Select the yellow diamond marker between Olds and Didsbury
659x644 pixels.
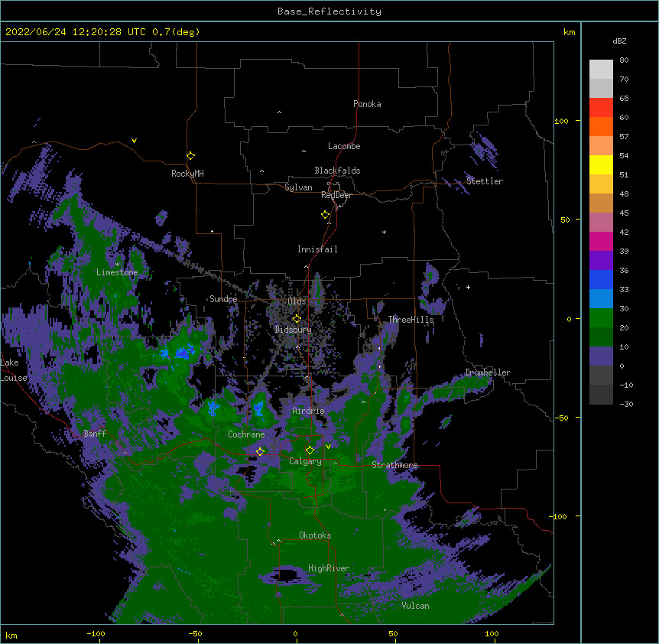297,319
